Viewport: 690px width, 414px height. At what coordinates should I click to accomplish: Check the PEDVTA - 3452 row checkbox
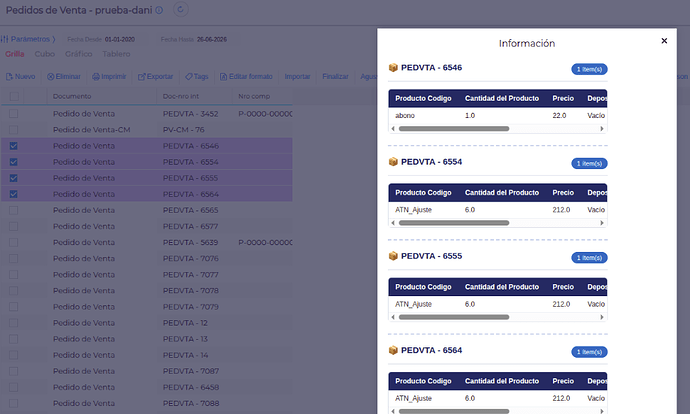(x=14, y=114)
